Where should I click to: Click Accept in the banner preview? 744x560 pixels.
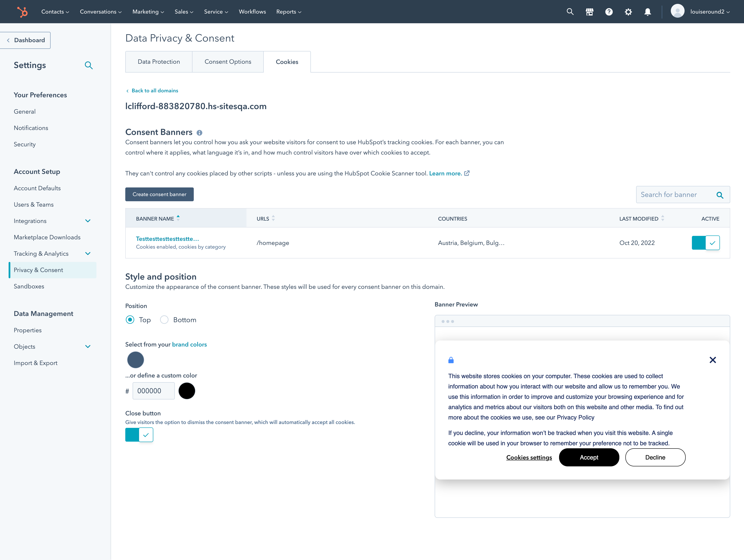point(589,457)
